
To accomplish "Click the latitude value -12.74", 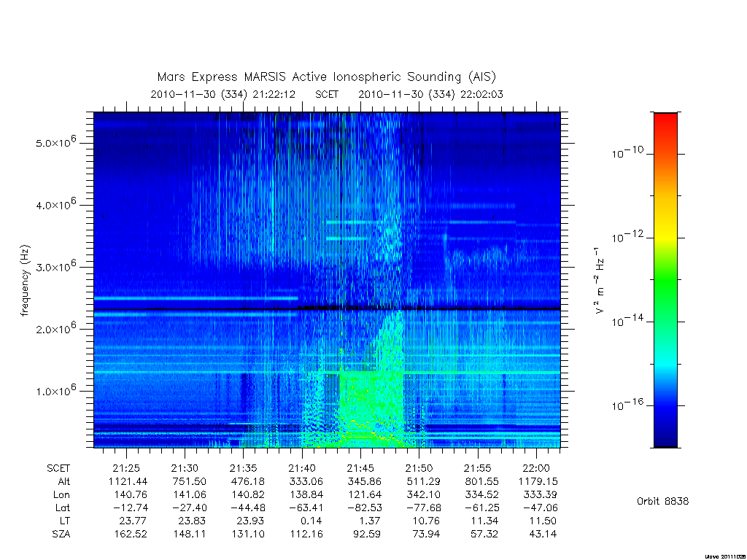I will 131,507.
